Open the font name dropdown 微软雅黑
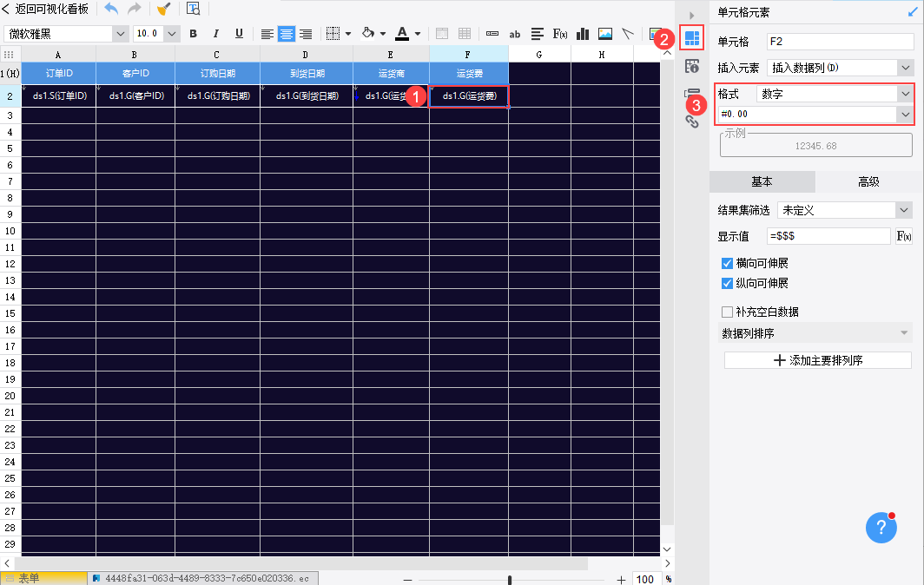The image size is (924, 585). (x=120, y=34)
